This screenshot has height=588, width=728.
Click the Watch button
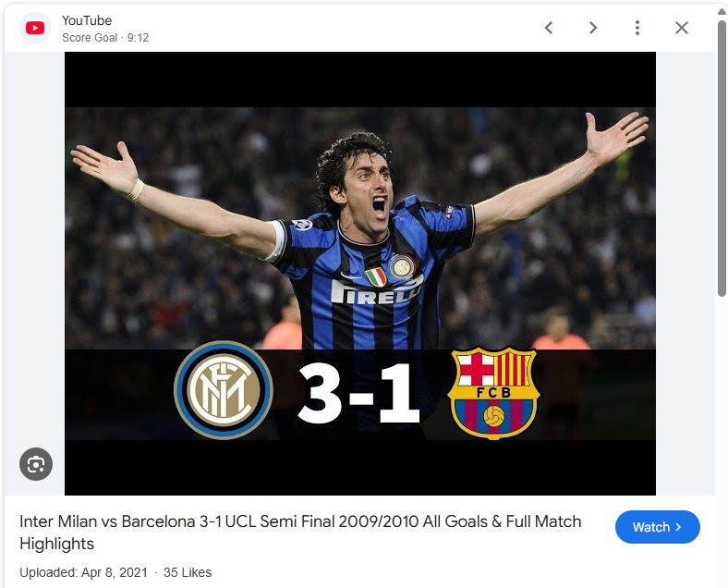pos(658,527)
